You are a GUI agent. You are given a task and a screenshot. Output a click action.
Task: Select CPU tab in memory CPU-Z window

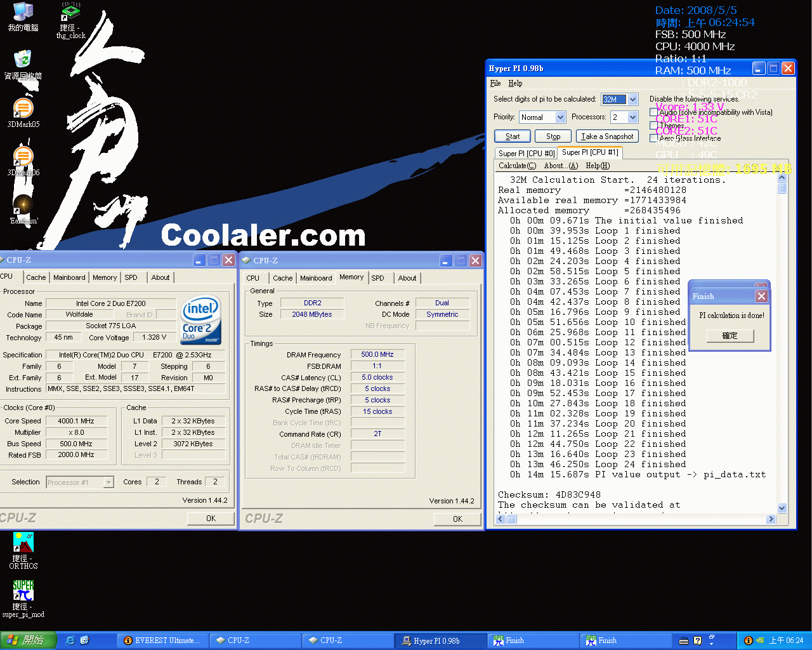[253, 278]
